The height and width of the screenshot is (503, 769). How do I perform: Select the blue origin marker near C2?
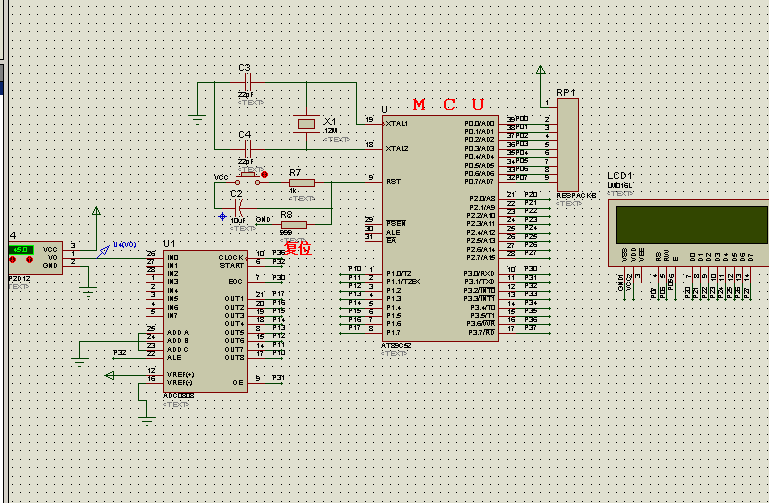point(222,216)
